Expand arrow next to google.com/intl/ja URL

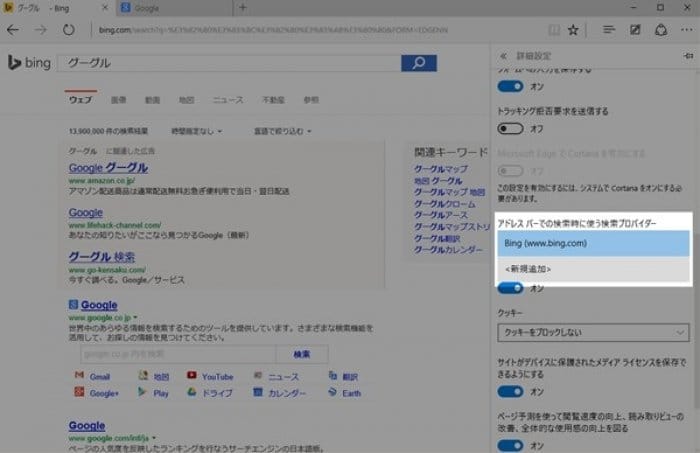pyautogui.click(x=154, y=438)
